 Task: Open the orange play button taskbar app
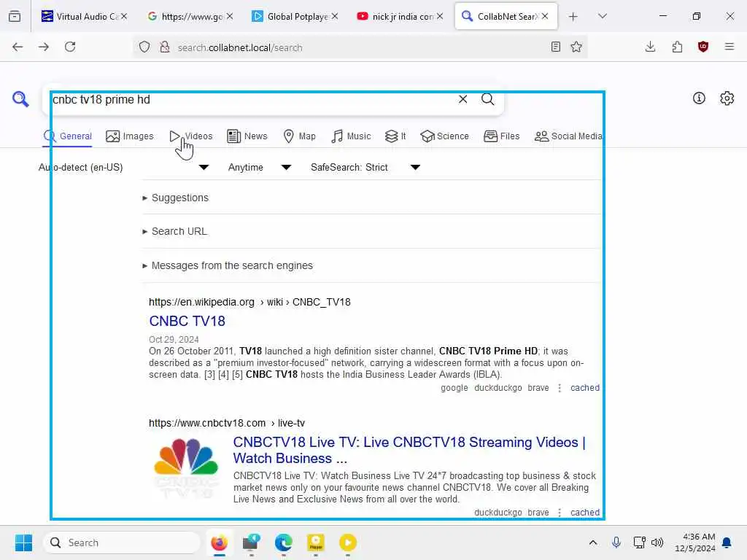pos(348,542)
